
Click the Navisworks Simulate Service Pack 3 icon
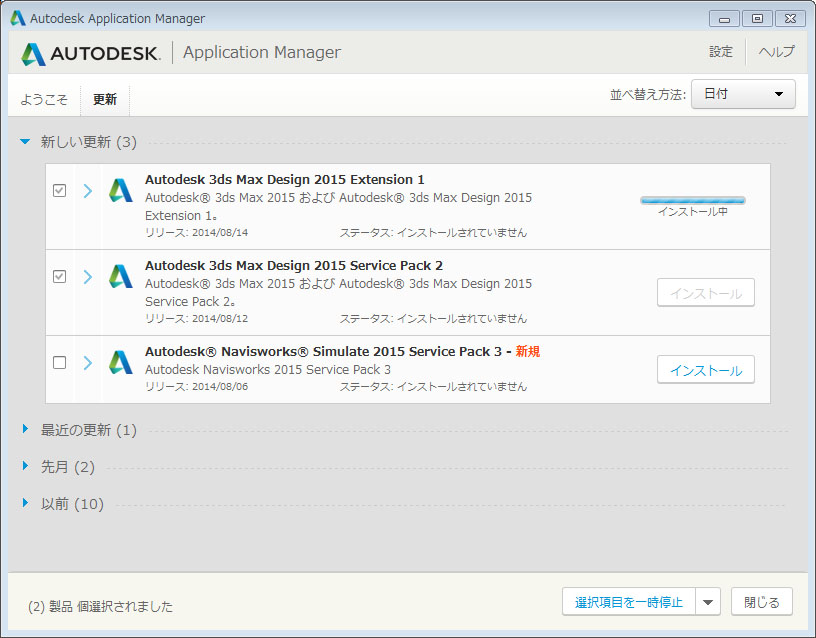click(121, 362)
